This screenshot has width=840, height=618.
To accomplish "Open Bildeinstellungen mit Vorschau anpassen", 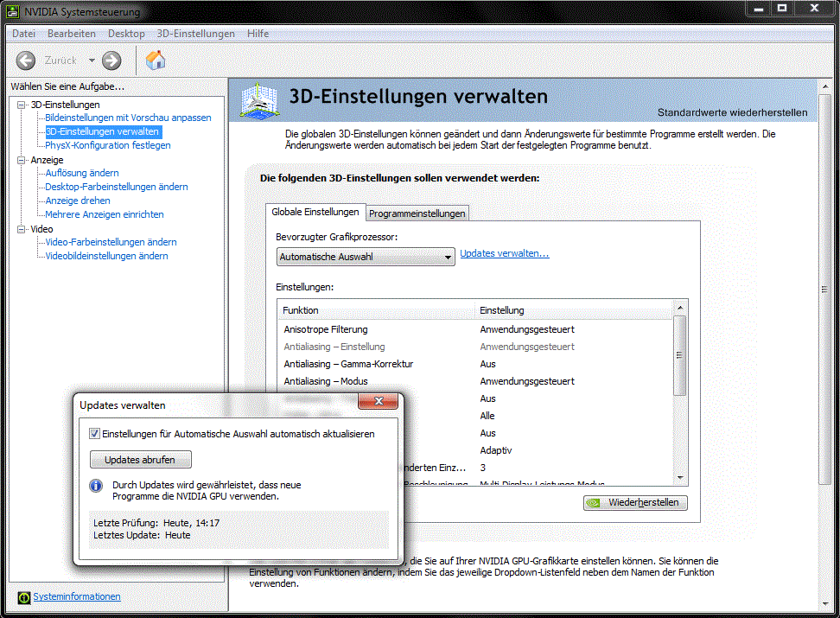I will coord(128,118).
